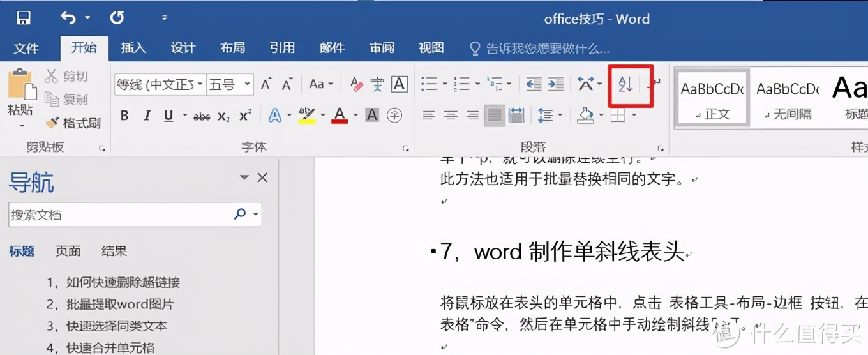
Task: Open the 字体 (Font) dialog launcher
Action: point(406,148)
